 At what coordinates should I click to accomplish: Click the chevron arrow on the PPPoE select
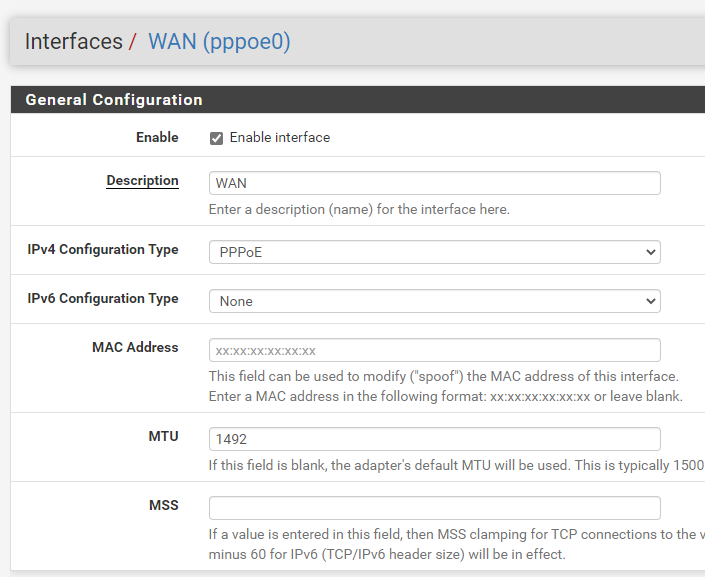650,252
